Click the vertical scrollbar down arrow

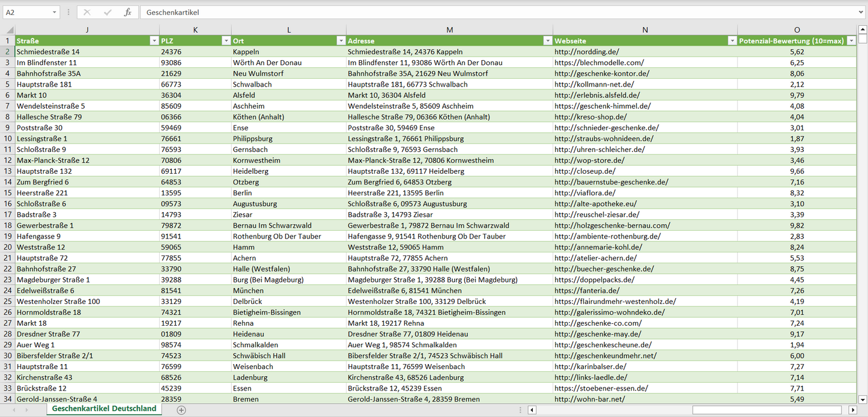863,399
